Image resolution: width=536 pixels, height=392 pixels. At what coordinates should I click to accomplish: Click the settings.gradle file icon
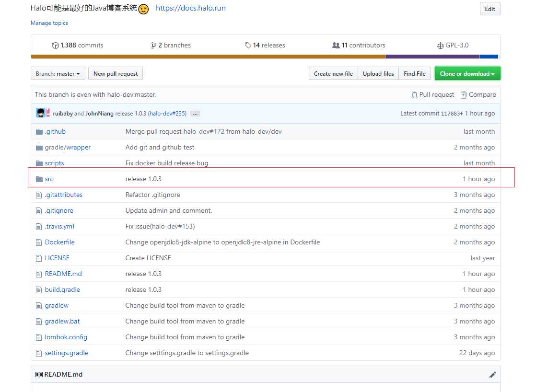point(39,353)
